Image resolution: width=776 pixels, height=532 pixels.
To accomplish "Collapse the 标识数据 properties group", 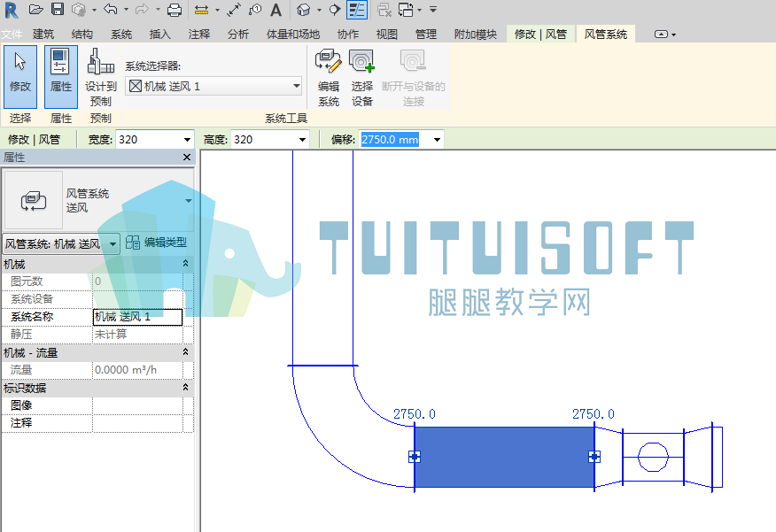I will (x=186, y=387).
